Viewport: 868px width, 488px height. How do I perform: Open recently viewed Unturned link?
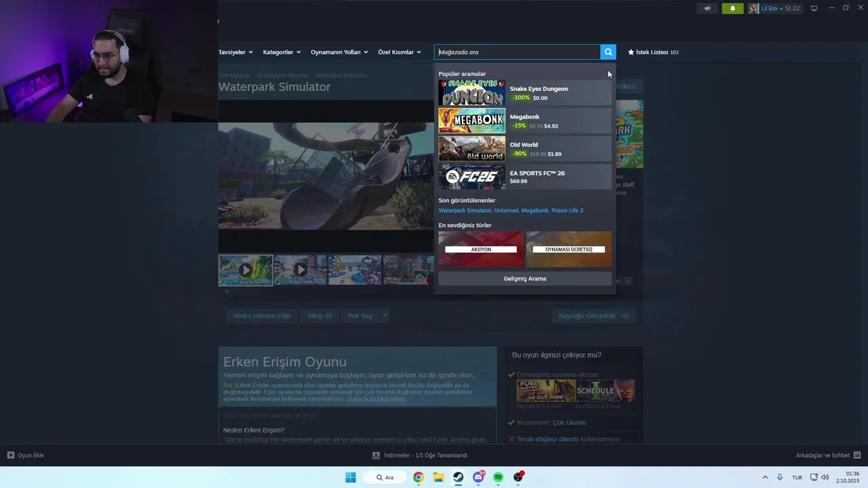tap(507, 211)
